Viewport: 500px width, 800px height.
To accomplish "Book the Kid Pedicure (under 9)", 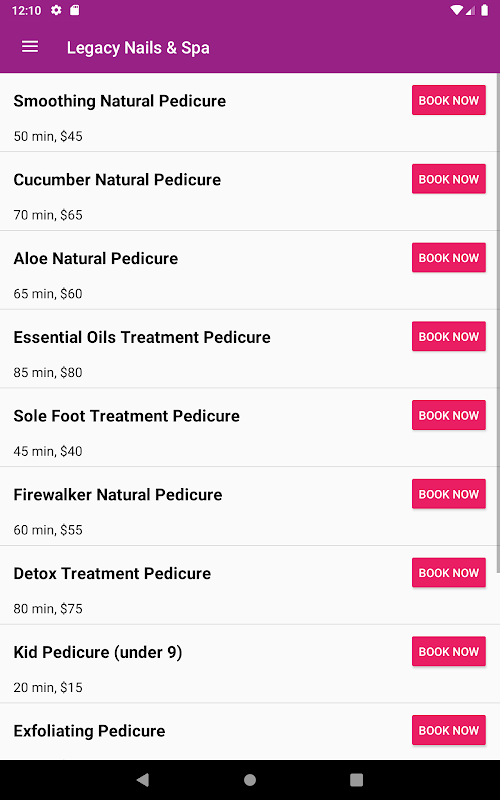I will point(448,651).
